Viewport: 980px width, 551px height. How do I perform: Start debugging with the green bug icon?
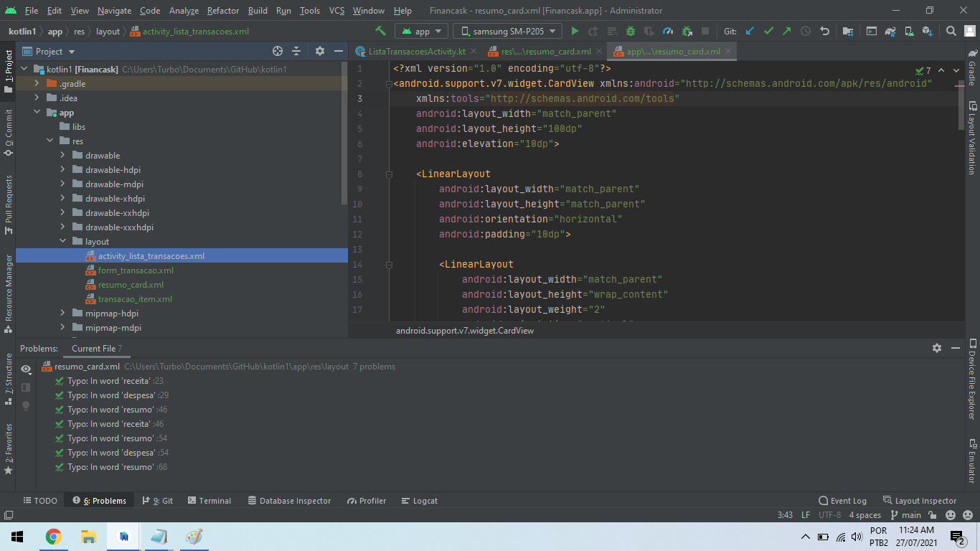pyautogui.click(x=631, y=31)
